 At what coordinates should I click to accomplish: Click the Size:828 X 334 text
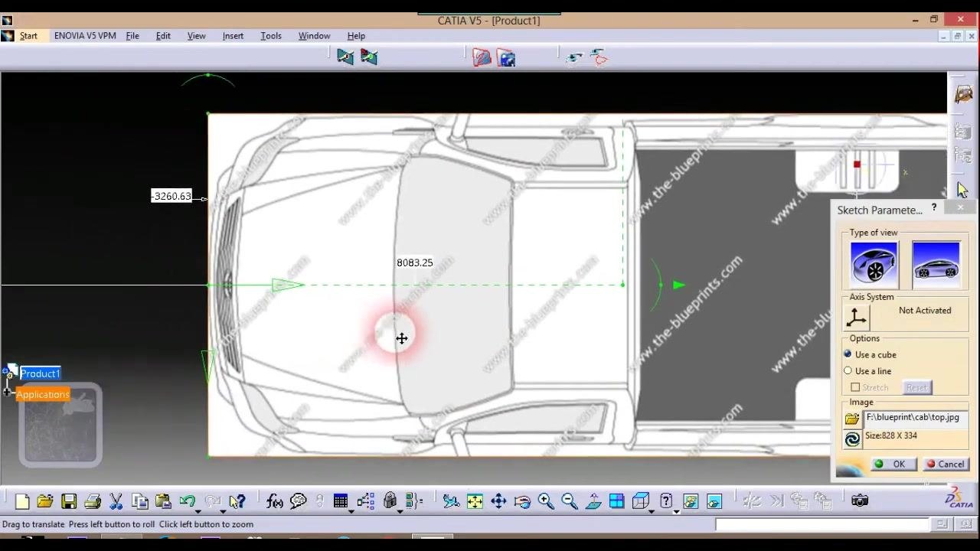(x=890, y=435)
